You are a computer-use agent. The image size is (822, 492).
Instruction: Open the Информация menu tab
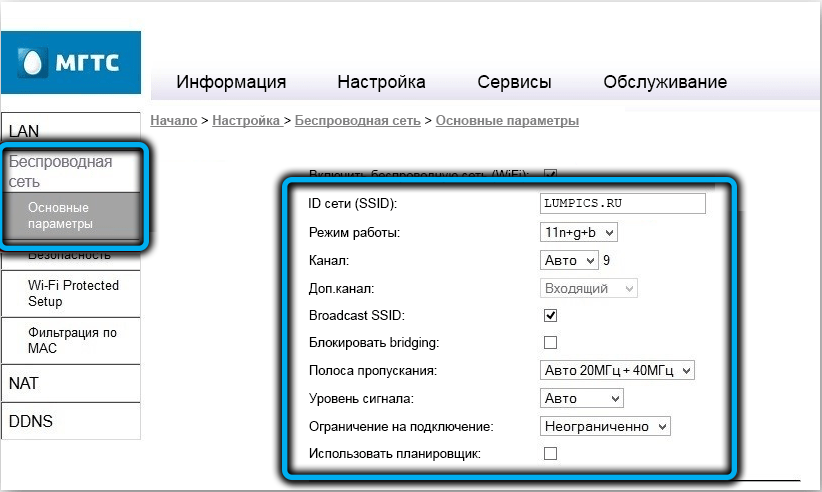click(231, 82)
